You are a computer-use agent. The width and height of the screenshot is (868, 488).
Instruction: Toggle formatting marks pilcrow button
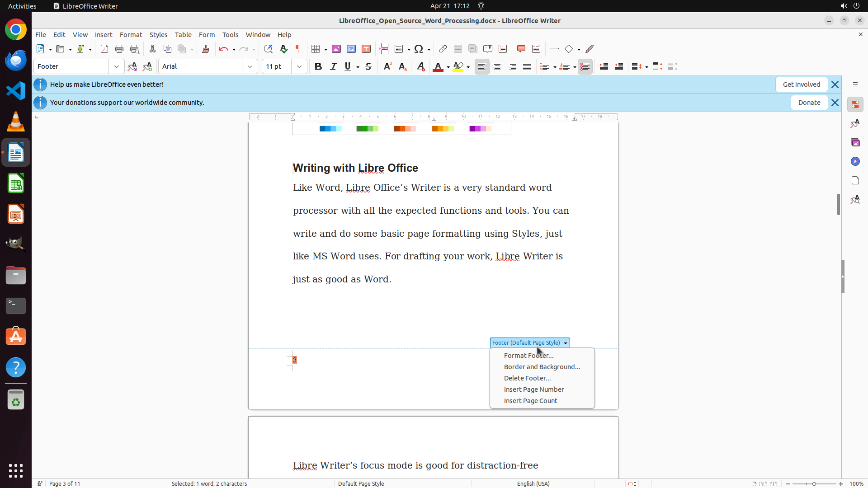[x=298, y=49]
